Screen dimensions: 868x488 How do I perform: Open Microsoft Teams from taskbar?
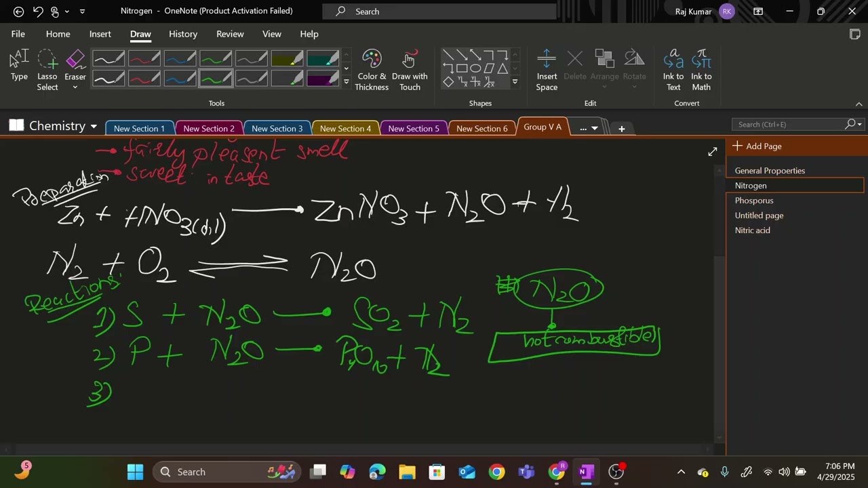click(527, 472)
